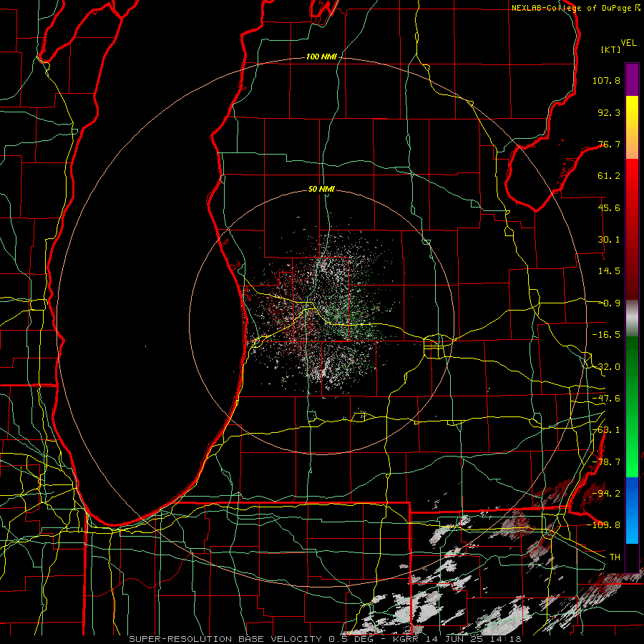Click the -63.1 value on velocity scale
644x644 pixels.
(x=606, y=430)
